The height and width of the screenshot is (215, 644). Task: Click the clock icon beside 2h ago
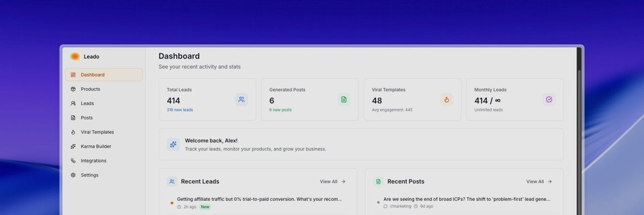pos(179,206)
